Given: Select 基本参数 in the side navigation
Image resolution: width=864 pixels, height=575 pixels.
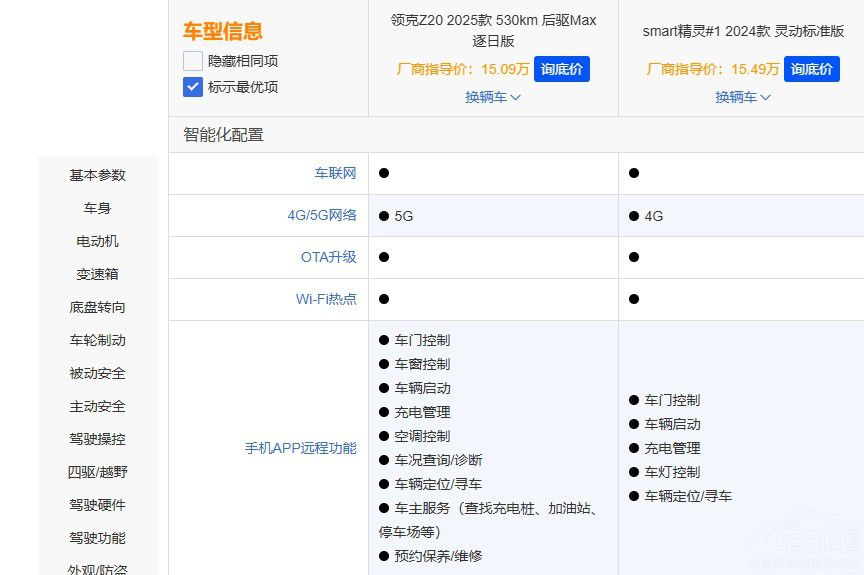Looking at the screenshot, I should (98, 175).
